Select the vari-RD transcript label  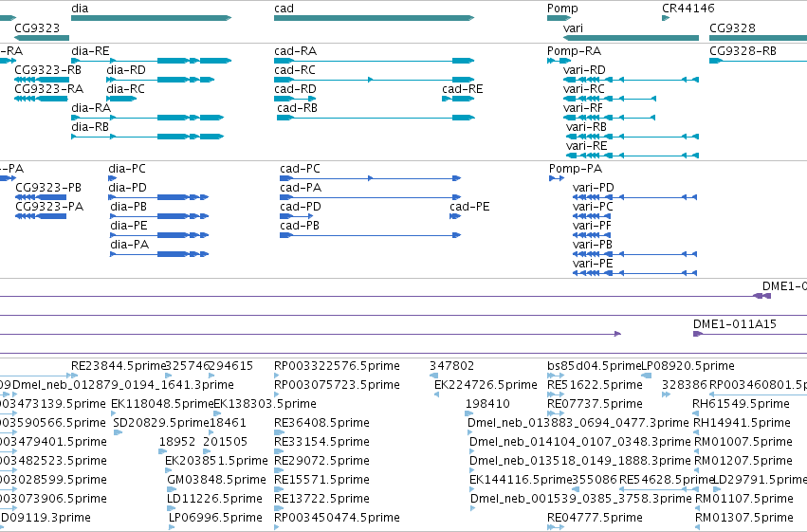[584, 70]
